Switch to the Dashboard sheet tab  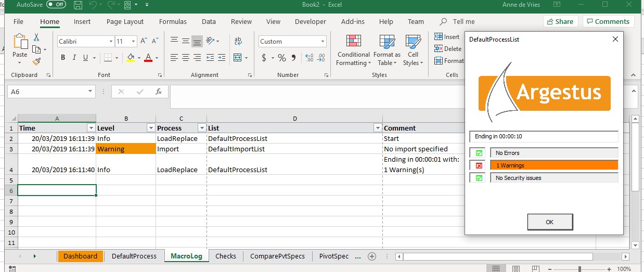tap(80, 256)
